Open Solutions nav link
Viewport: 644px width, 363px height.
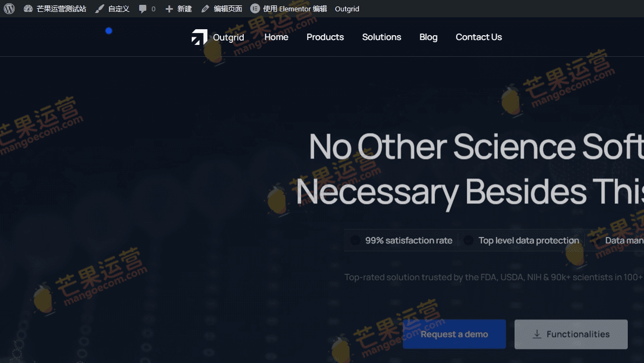point(381,37)
